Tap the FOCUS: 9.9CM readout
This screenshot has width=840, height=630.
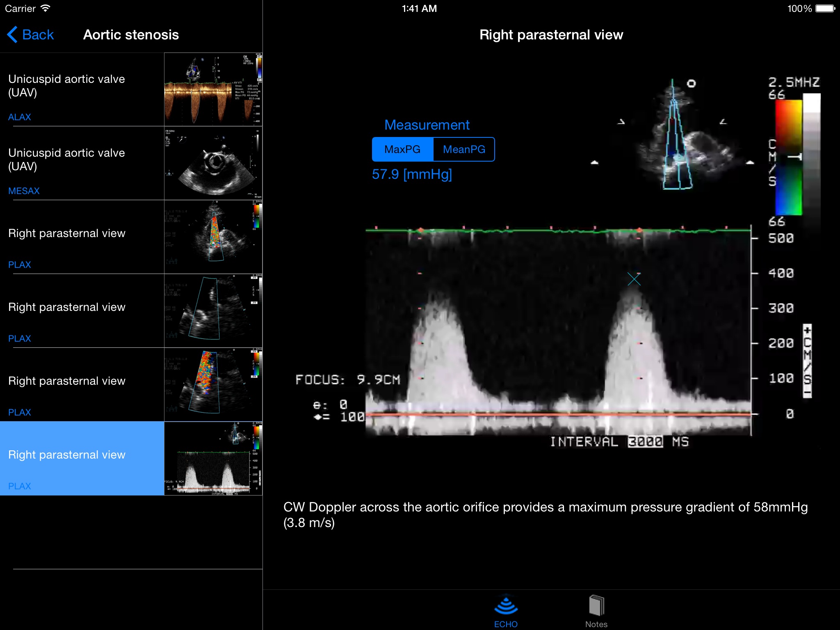348,379
